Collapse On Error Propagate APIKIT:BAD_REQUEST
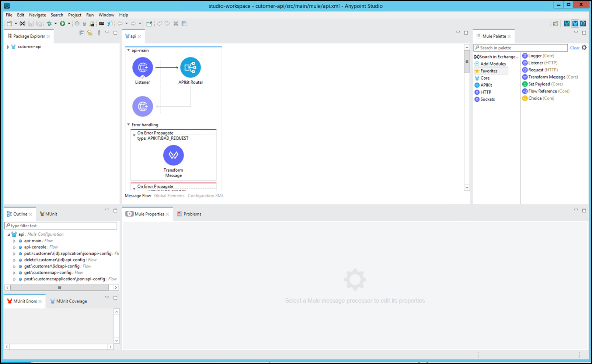Screen dimensions: 592x364 click(134, 136)
